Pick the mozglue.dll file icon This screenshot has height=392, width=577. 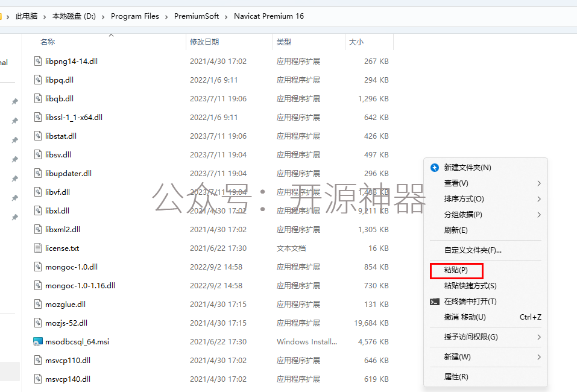[x=38, y=304]
